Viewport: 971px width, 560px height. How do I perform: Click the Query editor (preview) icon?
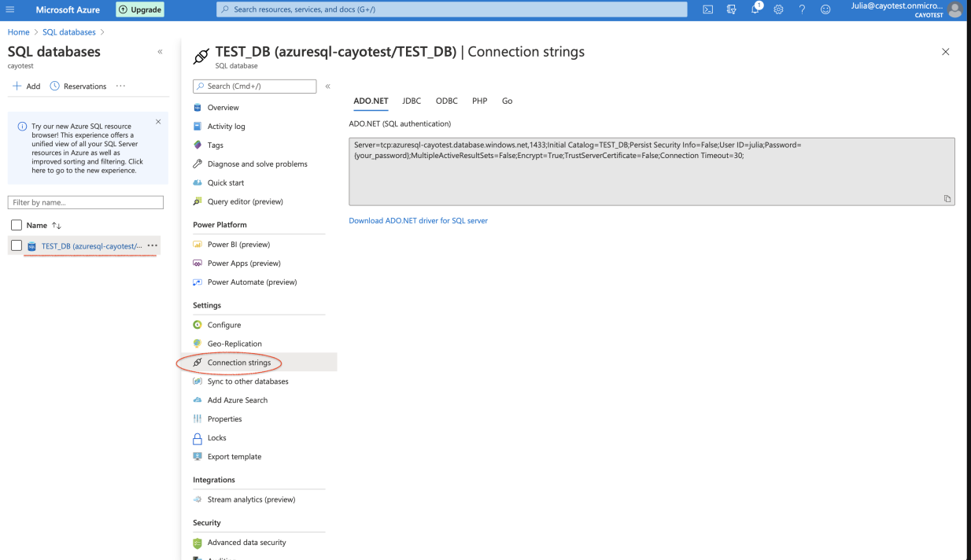pyautogui.click(x=198, y=202)
